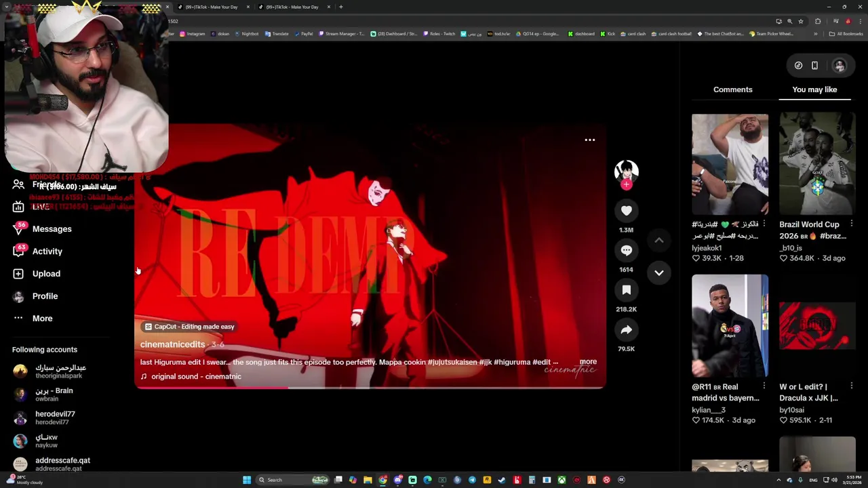Open the PayPal bookmark

[303, 34]
